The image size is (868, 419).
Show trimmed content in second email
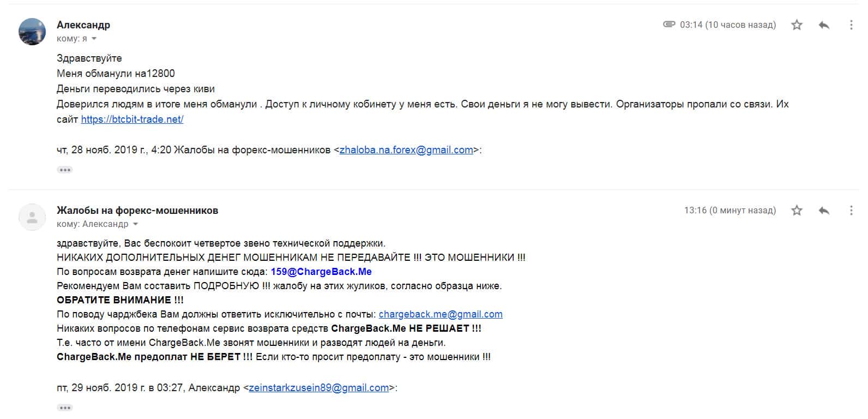click(x=65, y=408)
